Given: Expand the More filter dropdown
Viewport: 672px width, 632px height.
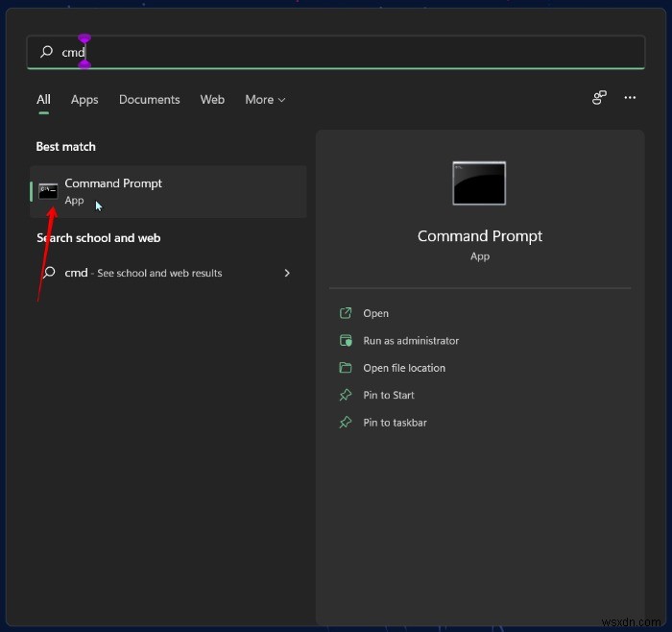Looking at the screenshot, I should pyautogui.click(x=265, y=100).
